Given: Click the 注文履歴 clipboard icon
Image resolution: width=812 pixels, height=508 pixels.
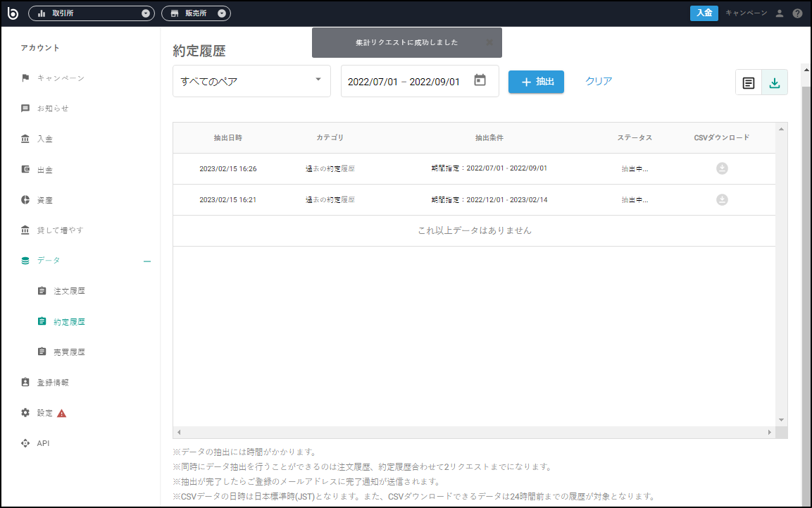Looking at the screenshot, I should 42,290.
